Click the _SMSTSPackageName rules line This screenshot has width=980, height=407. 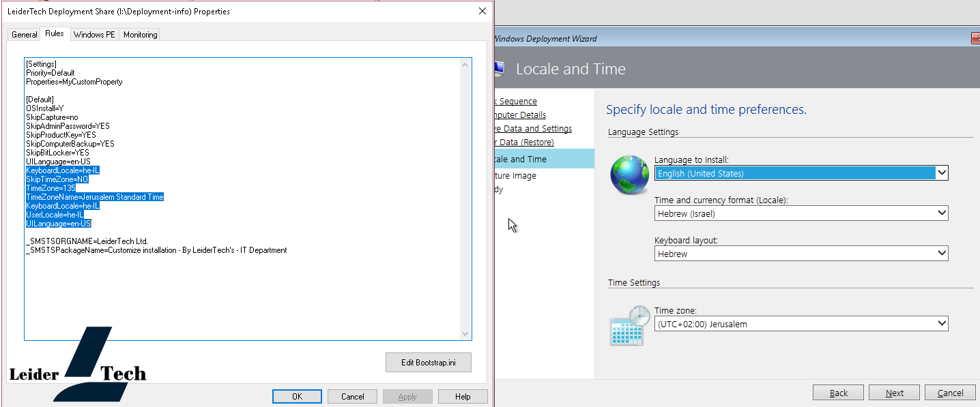coord(156,250)
